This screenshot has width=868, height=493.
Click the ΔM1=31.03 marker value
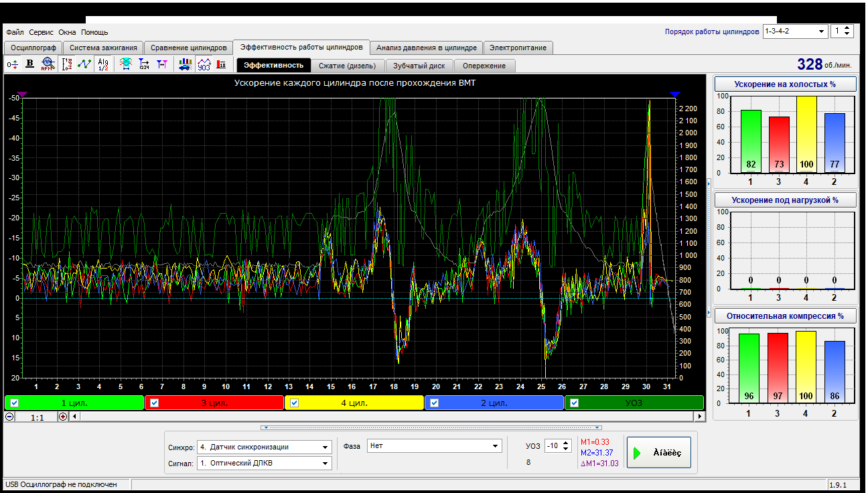(x=599, y=464)
